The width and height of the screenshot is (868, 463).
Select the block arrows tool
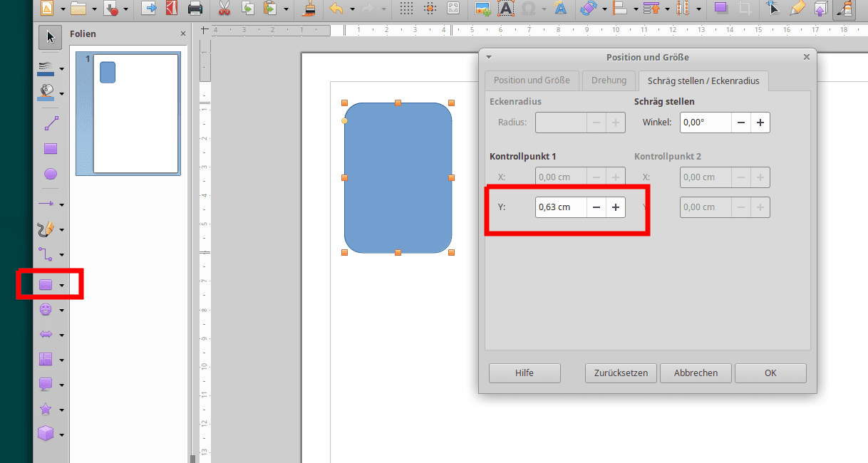(x=46, y=334)
